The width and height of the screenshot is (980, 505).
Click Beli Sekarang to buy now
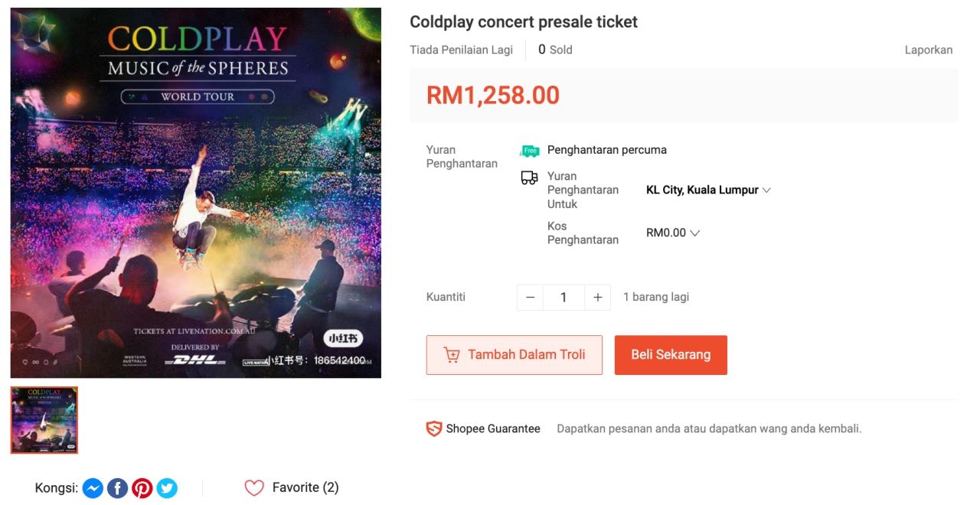(671, 354)
